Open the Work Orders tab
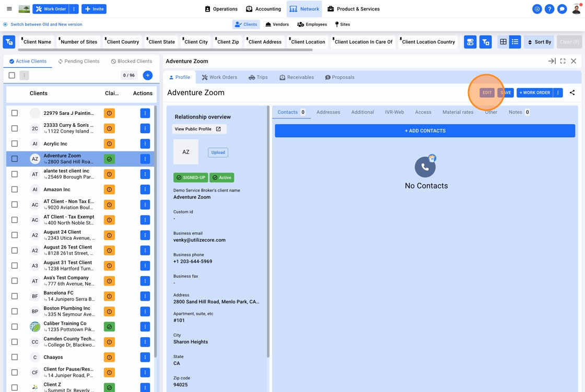This screenshot has width=585, height=392. click(x=219, y=77)
